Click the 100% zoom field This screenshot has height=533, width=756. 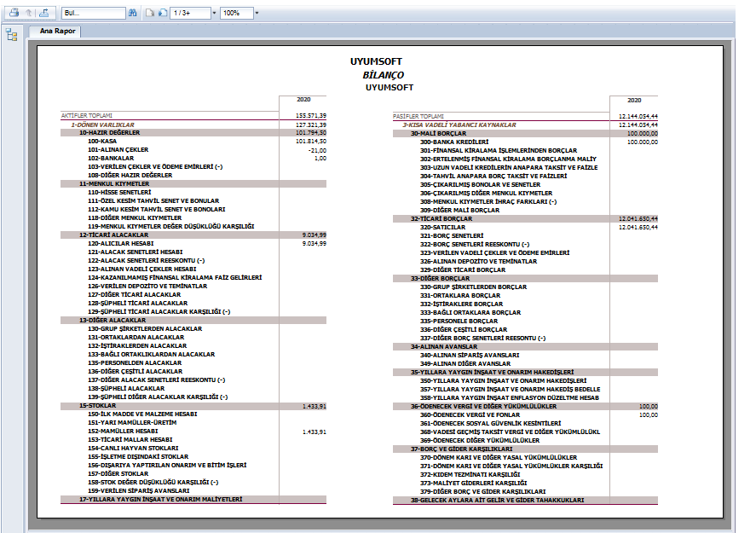point(235,14)
